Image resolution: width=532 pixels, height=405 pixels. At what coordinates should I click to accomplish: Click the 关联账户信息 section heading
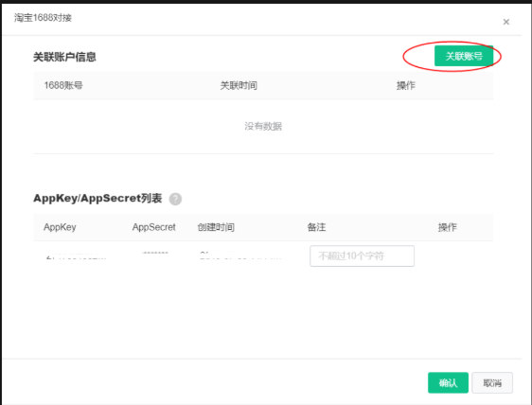click(x=64, y=57)
